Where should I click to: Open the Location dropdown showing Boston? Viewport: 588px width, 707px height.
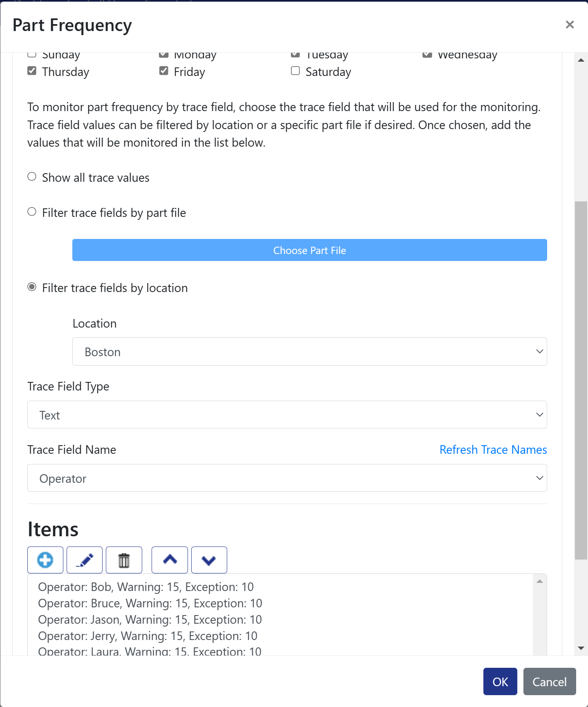click(x=310, y=352)
